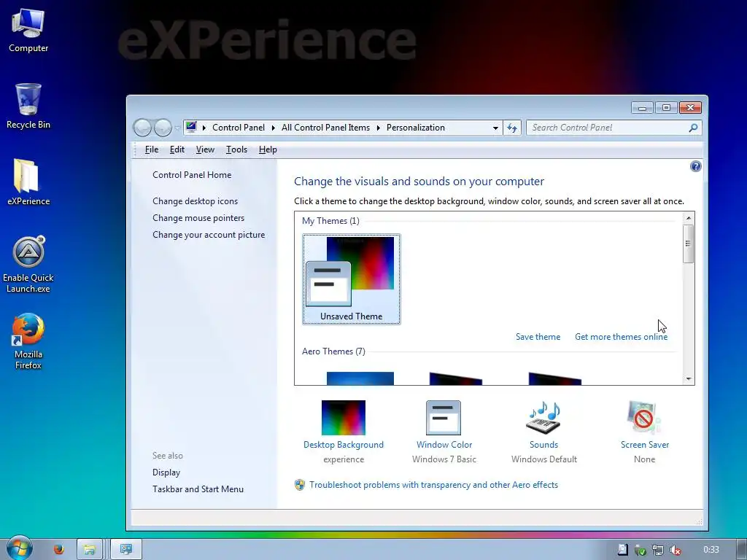The image size is (747, 560).
Task: Open the Tools menu
Action: tap(236, 149)
